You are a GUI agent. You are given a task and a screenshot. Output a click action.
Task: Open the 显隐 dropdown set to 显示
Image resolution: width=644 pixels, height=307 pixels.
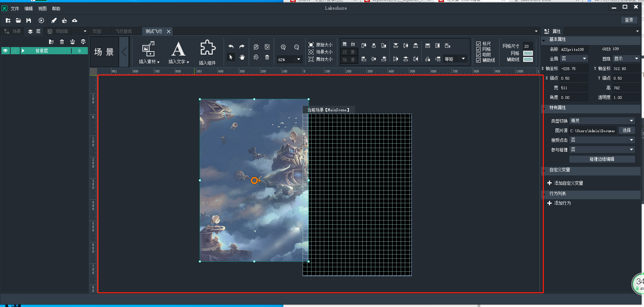click(626, 59)
